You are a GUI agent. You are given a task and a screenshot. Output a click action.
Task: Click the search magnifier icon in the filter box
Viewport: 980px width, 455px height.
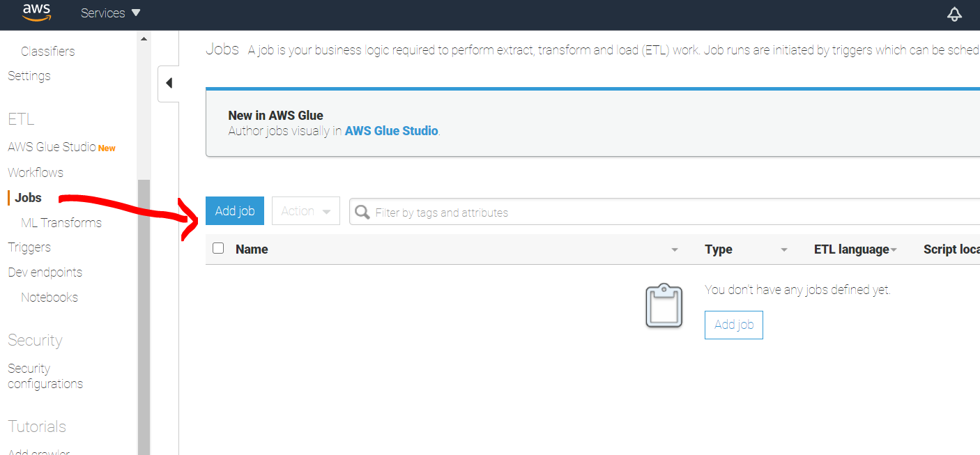tap(362, 212)
